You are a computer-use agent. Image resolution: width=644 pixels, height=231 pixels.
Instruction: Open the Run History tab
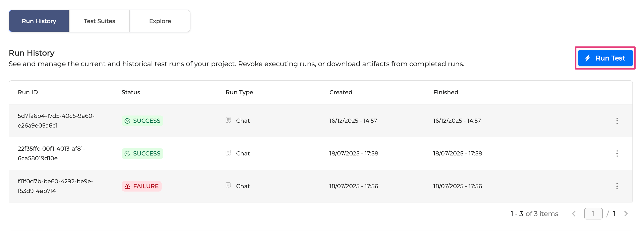click(x=39, y=21)
